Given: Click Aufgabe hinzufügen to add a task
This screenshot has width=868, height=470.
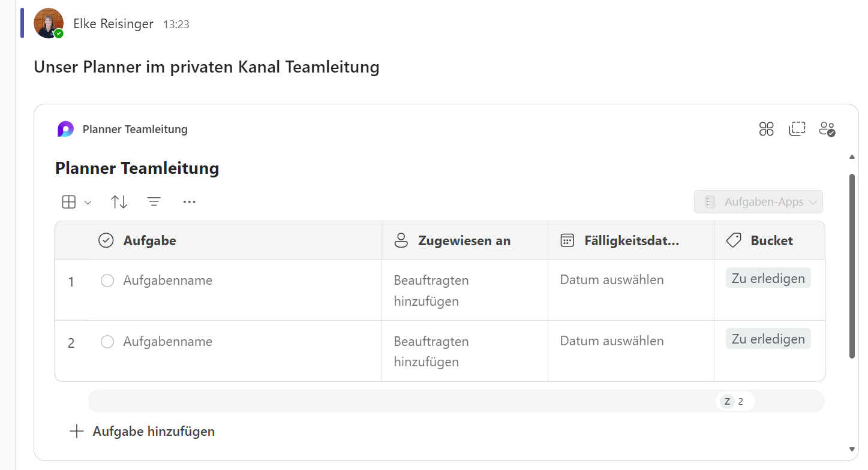Looking at the screenshot, I should (x=142, y=431).
